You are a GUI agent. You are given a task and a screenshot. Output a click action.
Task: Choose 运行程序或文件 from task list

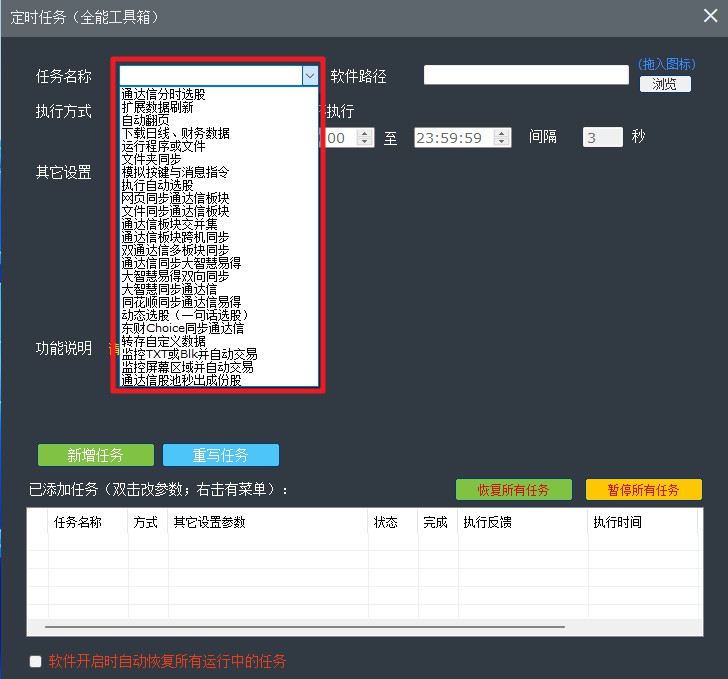pyautogui.click(x=163, y=146)
